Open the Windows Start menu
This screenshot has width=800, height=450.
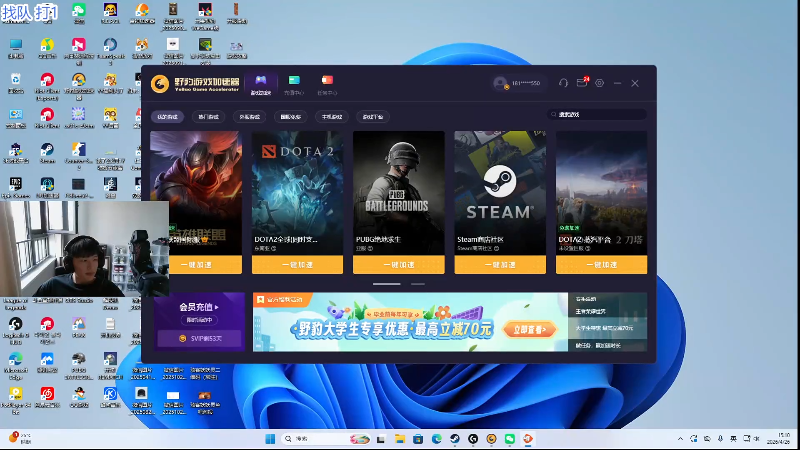click(x=270, y=439)
